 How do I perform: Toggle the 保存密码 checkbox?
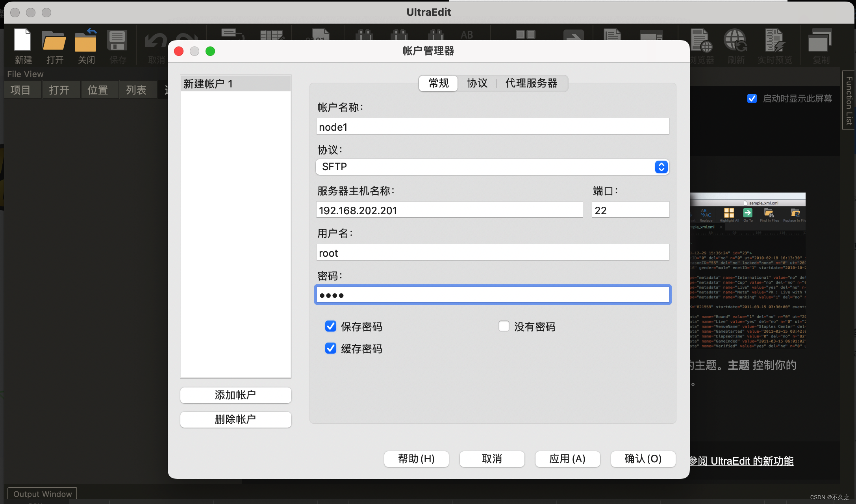pos(331,326)
